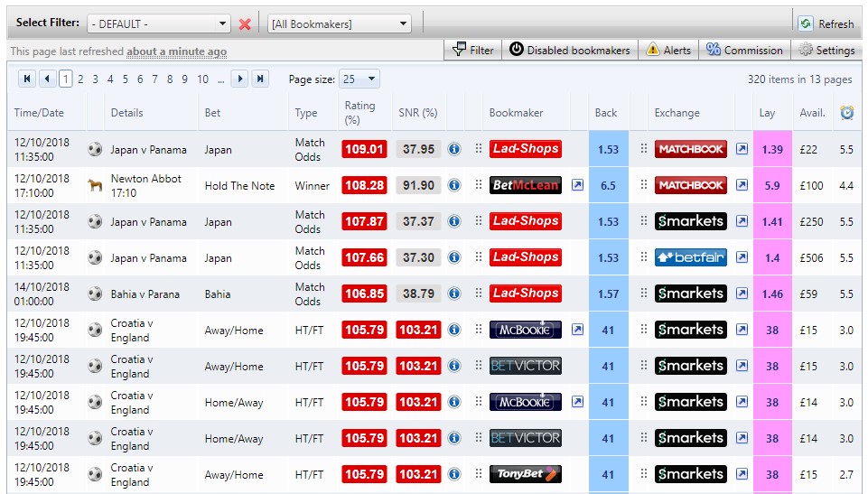868x494 pixels.
Task: Open BetMcLean bookmaker external link icon
Action: [577, 185]
